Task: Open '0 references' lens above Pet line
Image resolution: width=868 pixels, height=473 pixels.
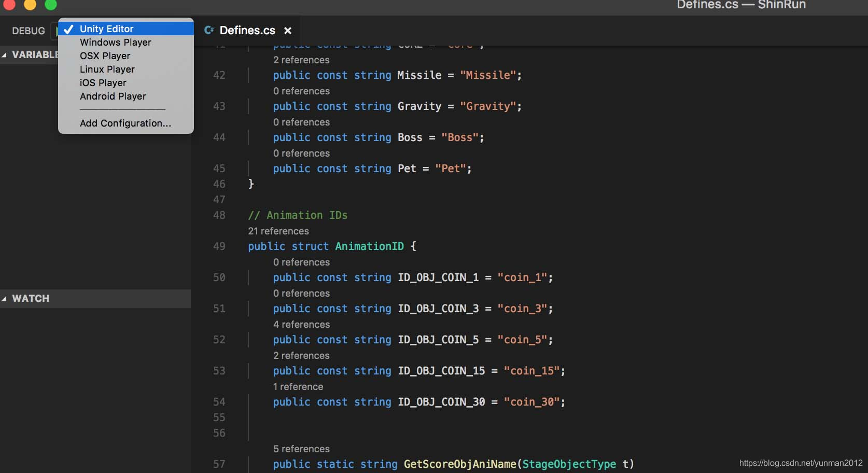Action: tap(301, 153)
